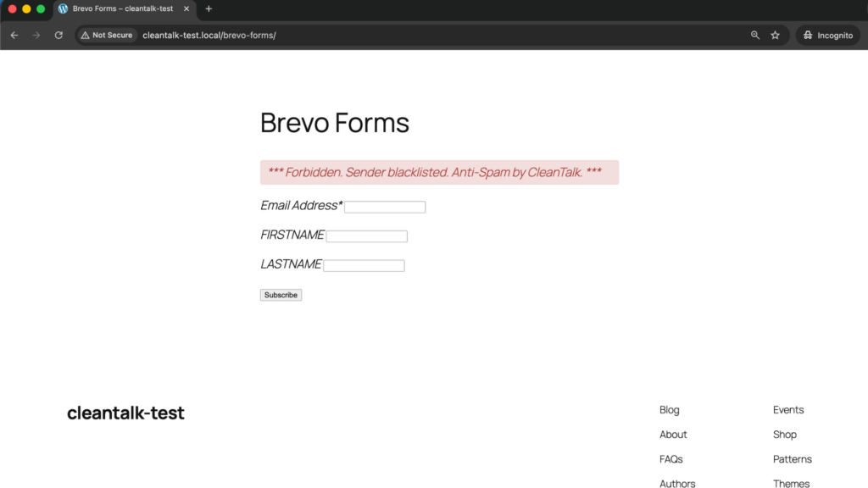Click the Brevo Forms page heading
Screen dimensions: 868x488
334,122
